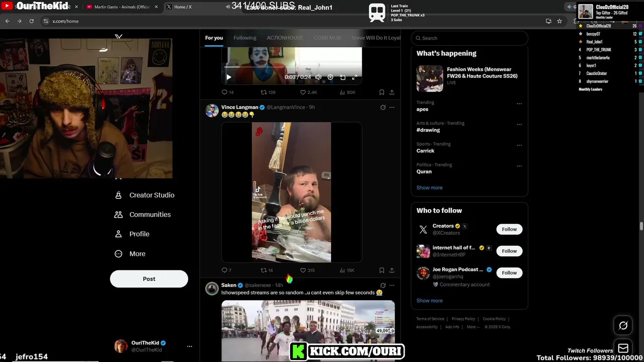Open options for trending #drawing
The width and height of the screenshot is (644, 362).
pyautogui.click(x=519, y=124)
